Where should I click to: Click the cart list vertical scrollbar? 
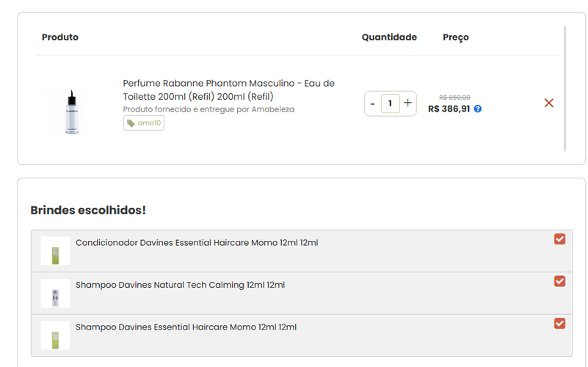(x=565, y=88)
